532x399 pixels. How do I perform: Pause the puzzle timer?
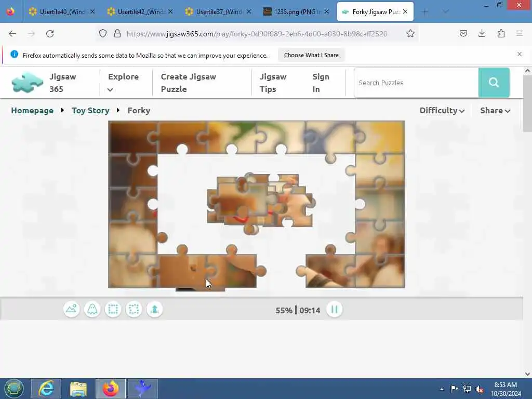[x=334, y=310]
